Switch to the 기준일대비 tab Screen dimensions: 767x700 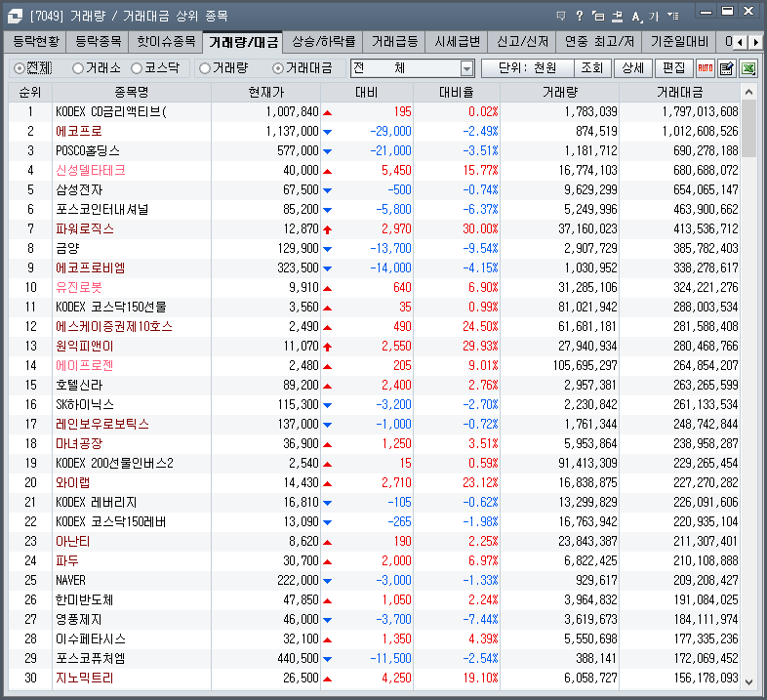pyautogui.click(x=679, y=42)
